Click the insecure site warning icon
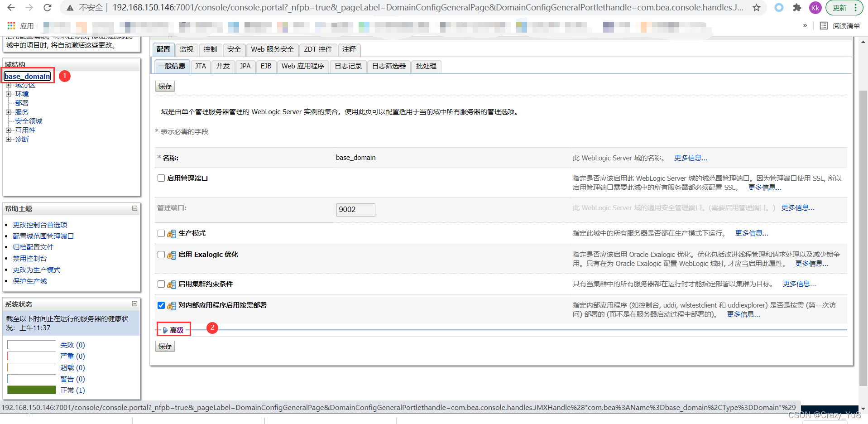The height and width of the screenshot is (424, 868). (x=70, y=8)
